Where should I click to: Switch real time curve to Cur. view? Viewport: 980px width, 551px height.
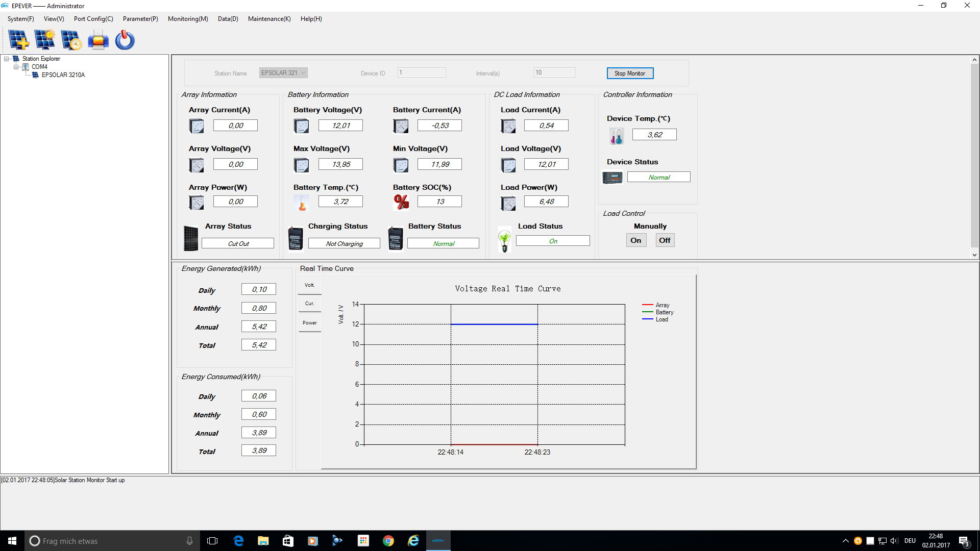click(x=310, y=304)
